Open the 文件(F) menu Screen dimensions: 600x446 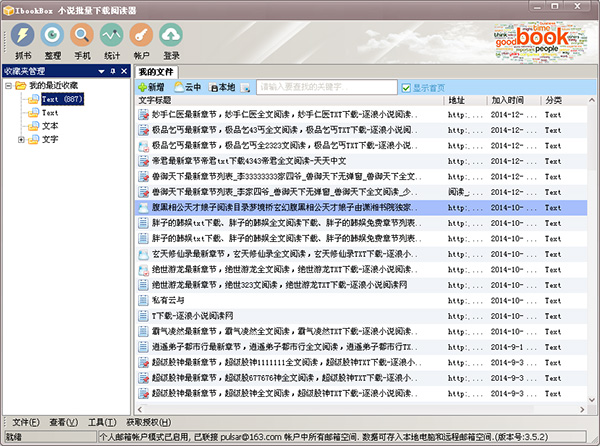tap(26, 423)
